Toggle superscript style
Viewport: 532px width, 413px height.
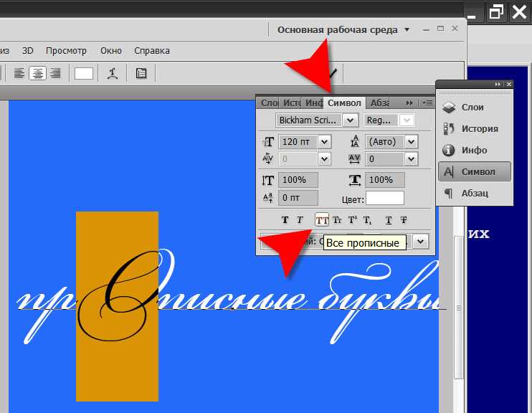coord(353,220)
